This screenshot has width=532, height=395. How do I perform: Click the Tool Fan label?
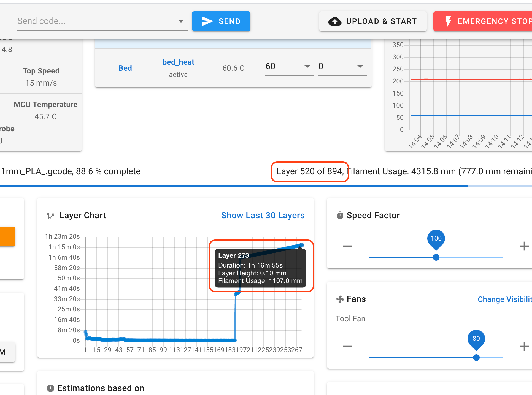pos(350,319)
